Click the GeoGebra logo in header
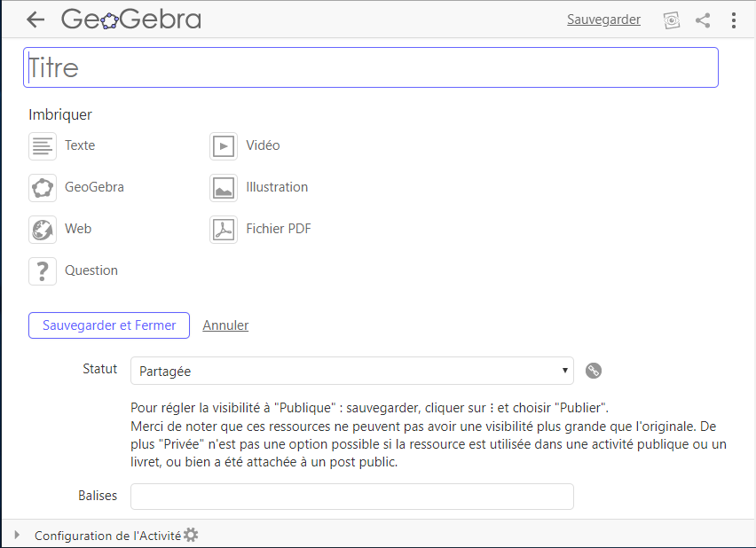 click(131, 20)
